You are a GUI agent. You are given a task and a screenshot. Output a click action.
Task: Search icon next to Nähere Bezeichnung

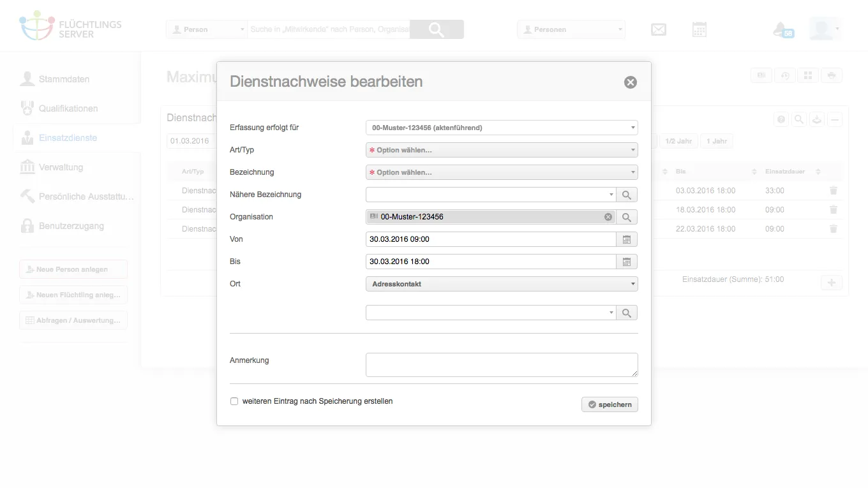pos(627,195)
